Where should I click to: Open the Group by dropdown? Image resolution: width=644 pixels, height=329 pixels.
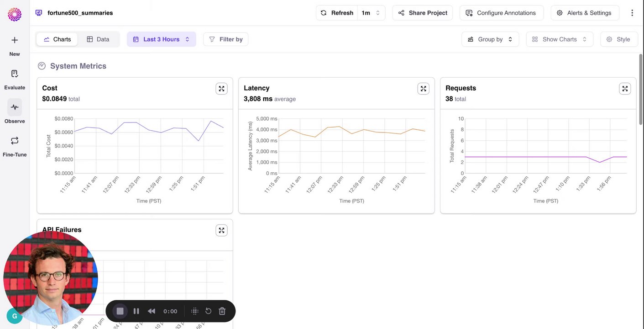pyautogui.click(x=490, y=39)
